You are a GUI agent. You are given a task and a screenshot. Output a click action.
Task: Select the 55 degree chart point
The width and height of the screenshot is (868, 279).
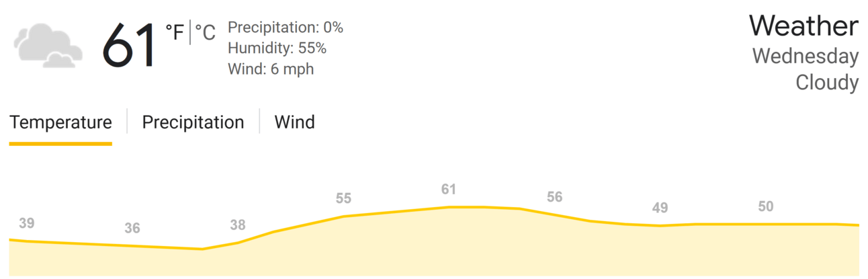[343, 198]
